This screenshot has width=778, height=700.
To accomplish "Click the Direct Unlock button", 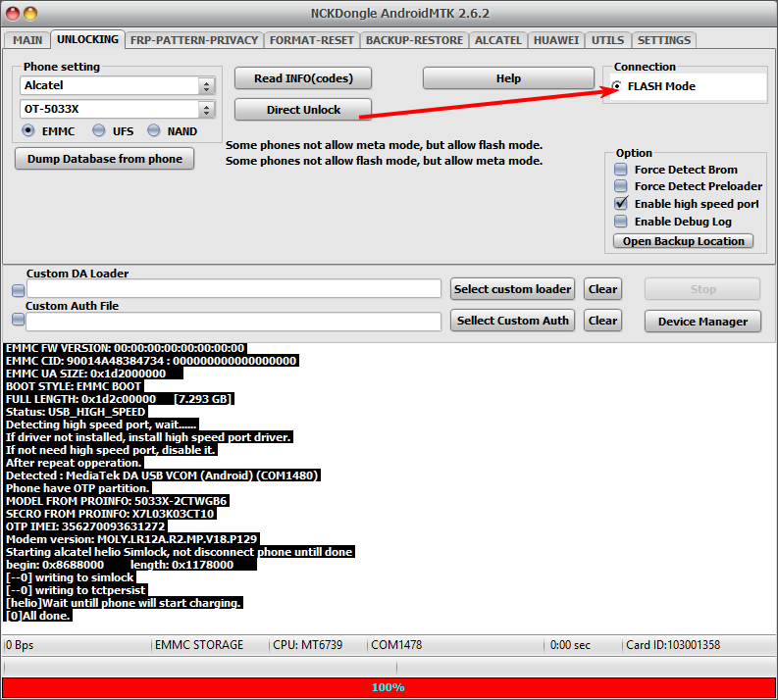I will pyautogui.click(x=303, y=110).
